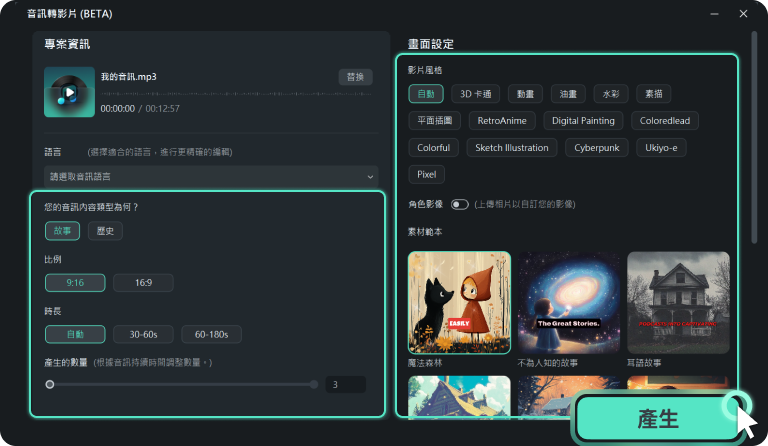Screen dimensions: 768x446
Task: Choose the blue-roof house template thumbnail
Action: pos(459,396)
